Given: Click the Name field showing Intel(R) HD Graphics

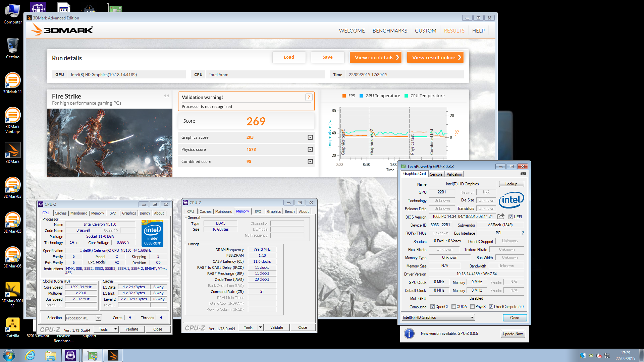Looking at the screenshot, I should [x=462, y=184].
